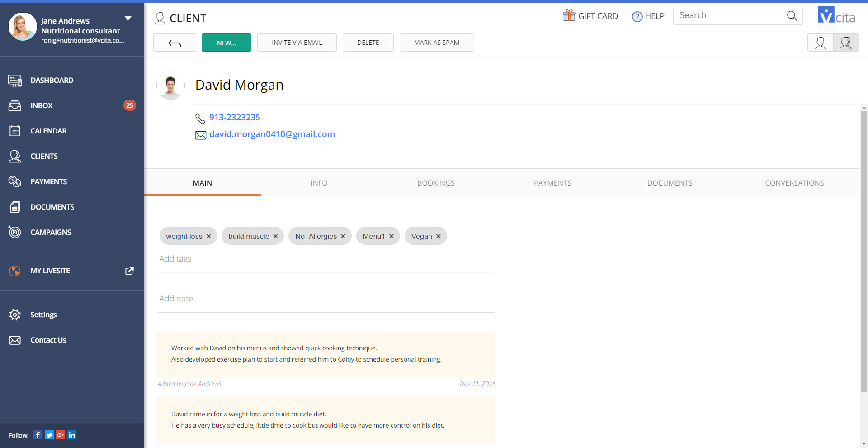The width and height of the screenshot is (868, 448).
Task: Click the client name David Morgan
Action: (239, 85)
